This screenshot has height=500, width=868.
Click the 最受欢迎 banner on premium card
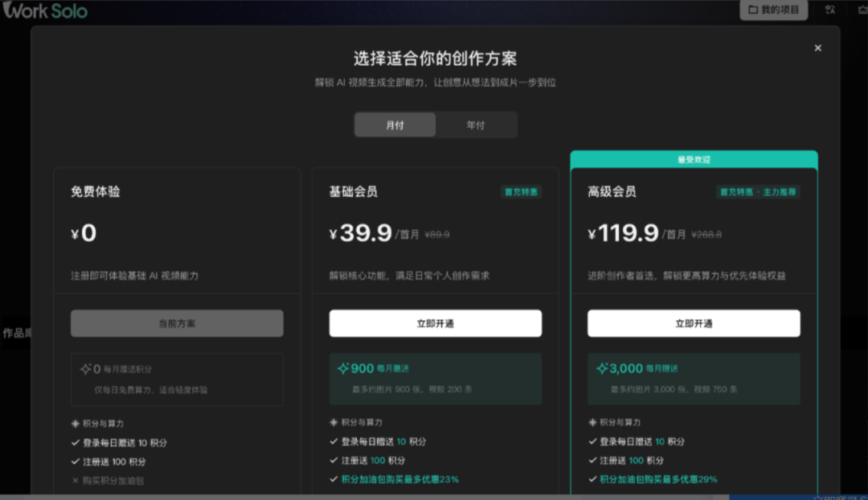pyautogui.click(x=694, y=159)
